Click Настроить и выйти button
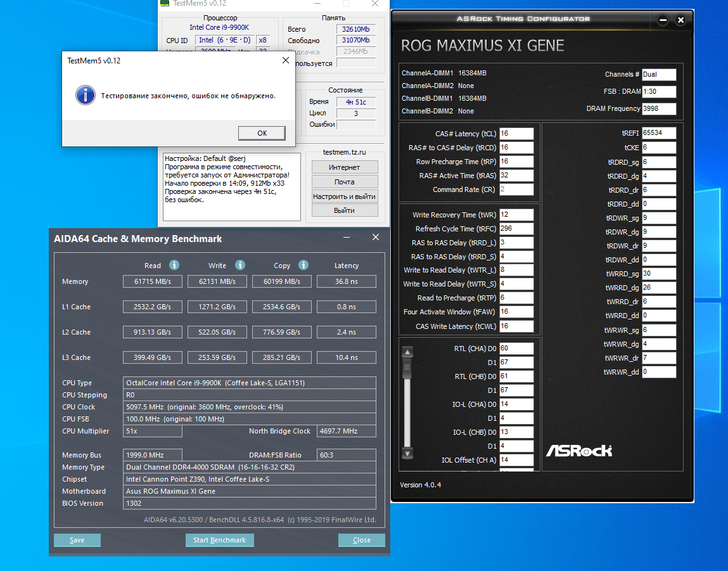728x571 pixels. coord(345,196)
